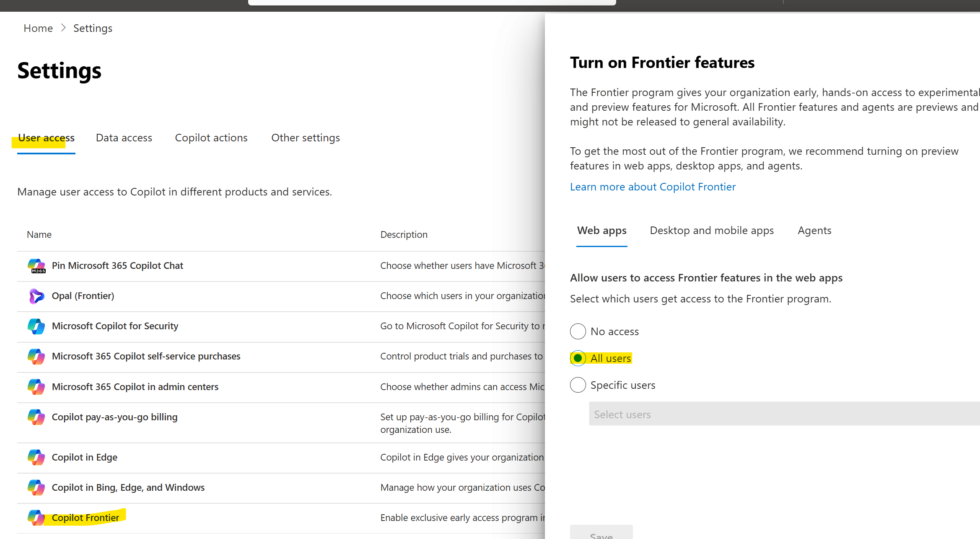Click the Copilot self-service purchases icon
980x539 pixels.
pyautogui.click(x=36, y=356)
